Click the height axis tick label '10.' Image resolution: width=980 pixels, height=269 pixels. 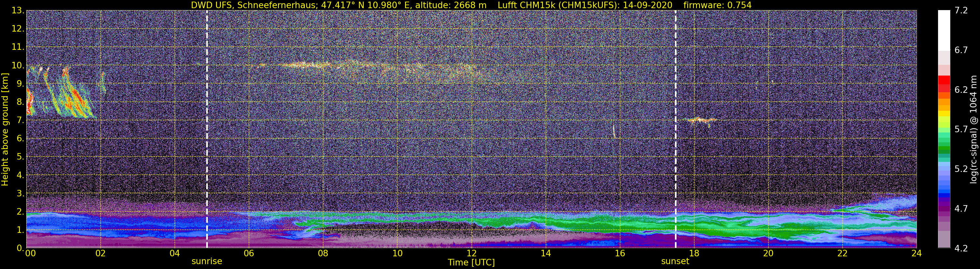pyautogui.click(x=18, y=65)
